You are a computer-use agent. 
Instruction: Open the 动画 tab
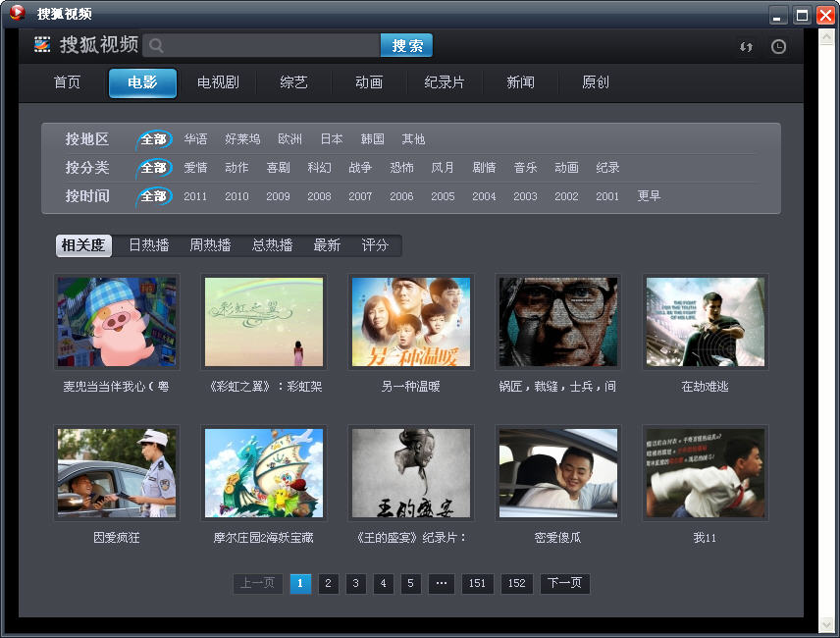click(x=369, y=82)
